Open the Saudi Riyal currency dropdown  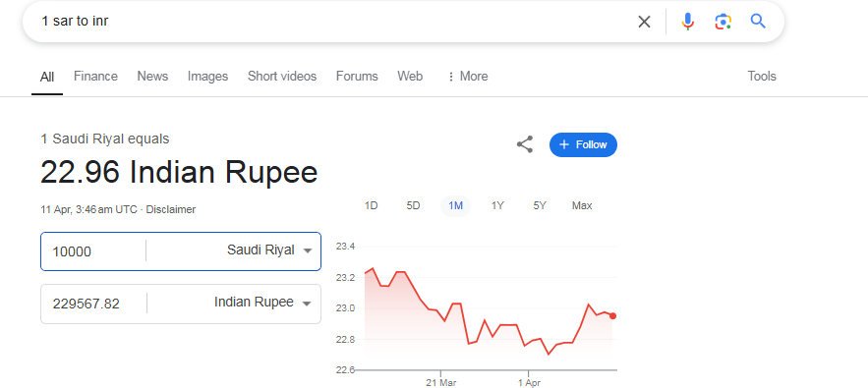(269, 250)
